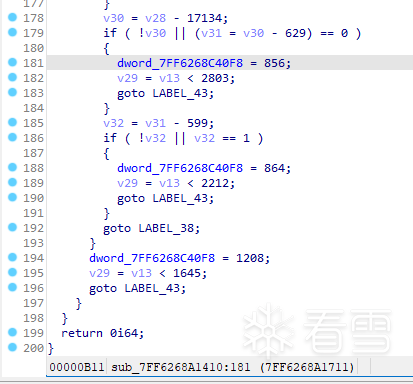The height and width of the screenshot is (384, 413).
Task: Click value 856 on line 181
Action: point(274,63)
